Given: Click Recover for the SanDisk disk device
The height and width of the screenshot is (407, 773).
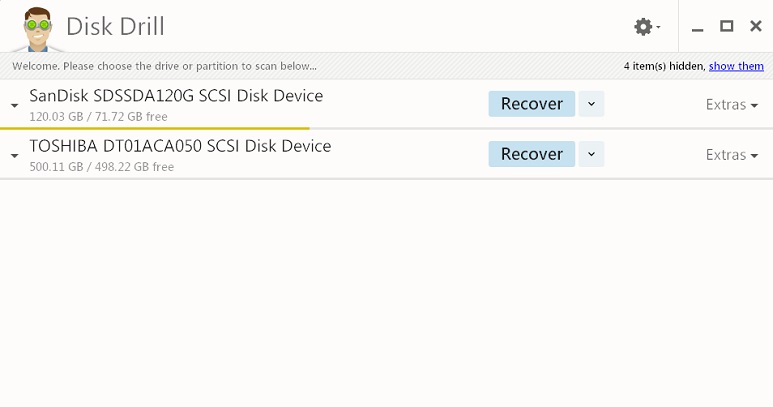Looking at the screenshot, I should [531, 104].
